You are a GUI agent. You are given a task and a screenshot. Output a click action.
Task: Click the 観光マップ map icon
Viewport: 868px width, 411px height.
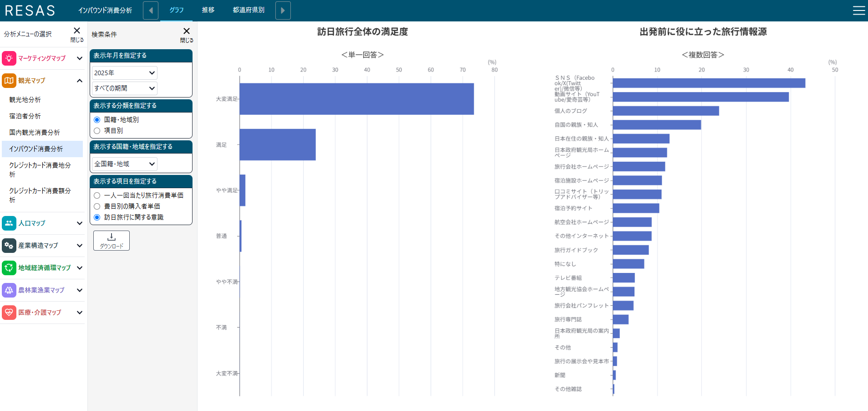(9, 81)
